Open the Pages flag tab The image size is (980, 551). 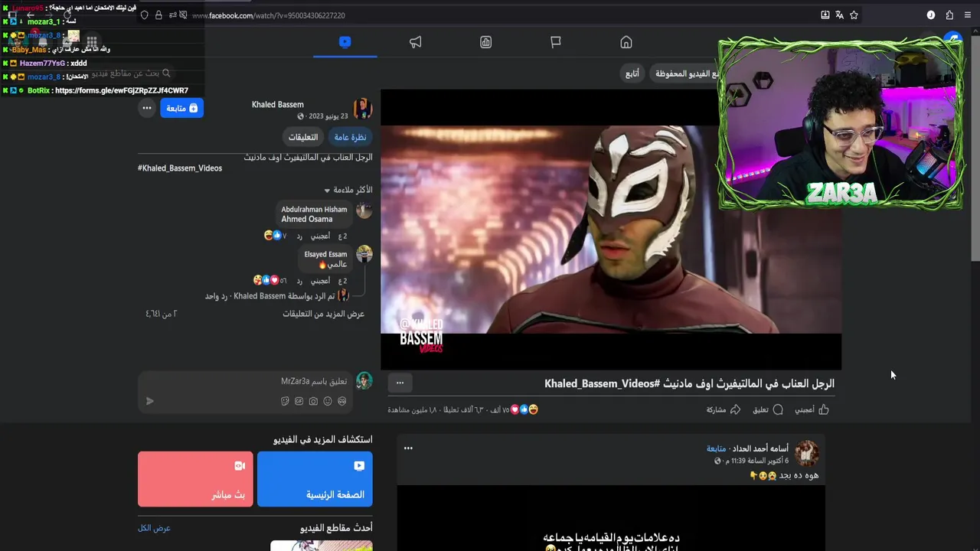click(556, 42)
